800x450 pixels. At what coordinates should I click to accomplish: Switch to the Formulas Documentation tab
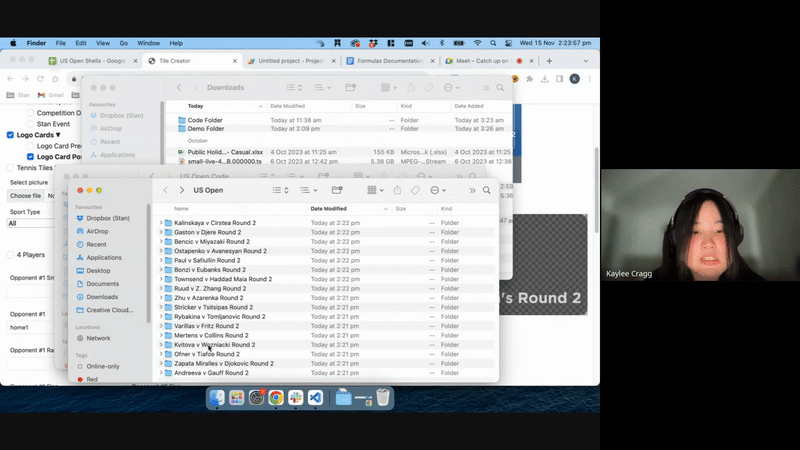point(390,61)
